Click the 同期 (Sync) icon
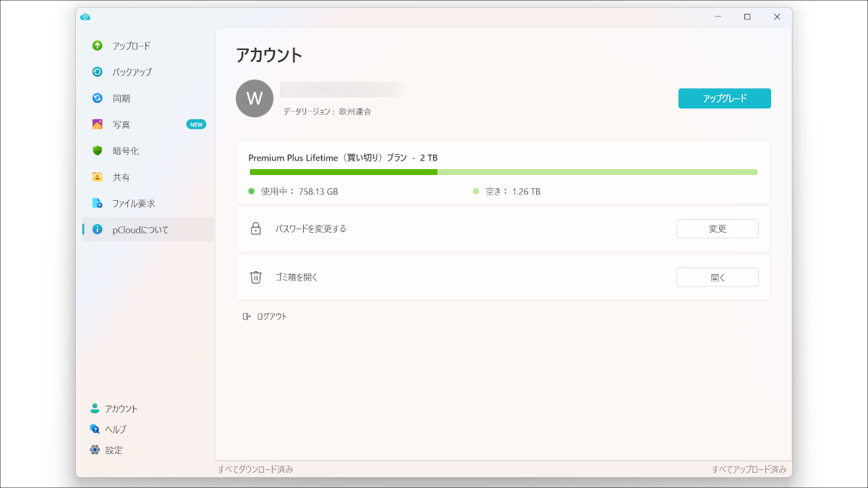 tap(96, 98)
